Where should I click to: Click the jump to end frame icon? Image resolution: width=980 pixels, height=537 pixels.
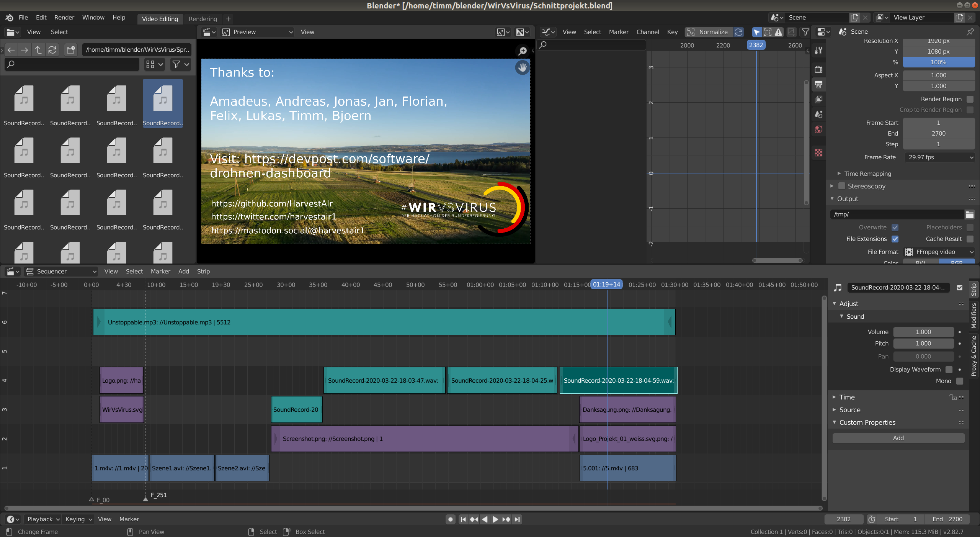click(517, 519)
